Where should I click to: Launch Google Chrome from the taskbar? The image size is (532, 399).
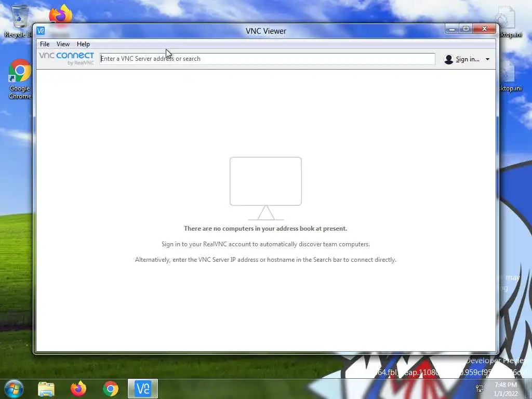coord(111,389)
